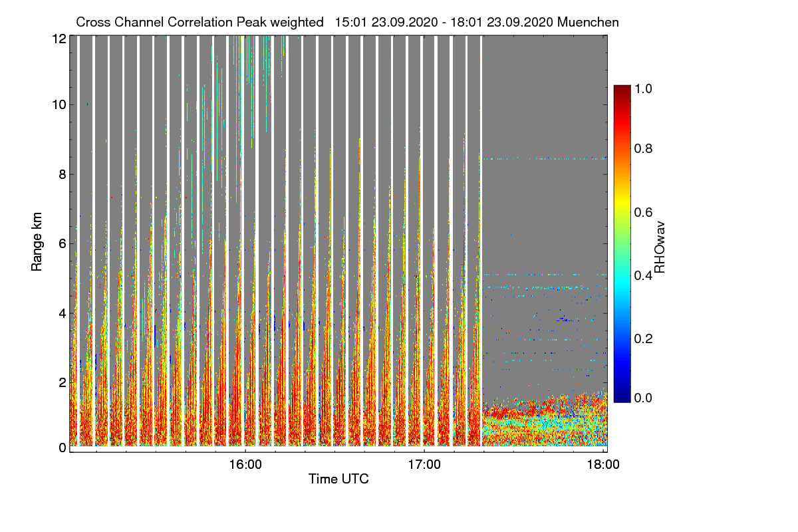This screenshot has height=532, width=798.
Task: Click the cyan streak near 5 km after 17:20
Action: click(x=544, y=275)
